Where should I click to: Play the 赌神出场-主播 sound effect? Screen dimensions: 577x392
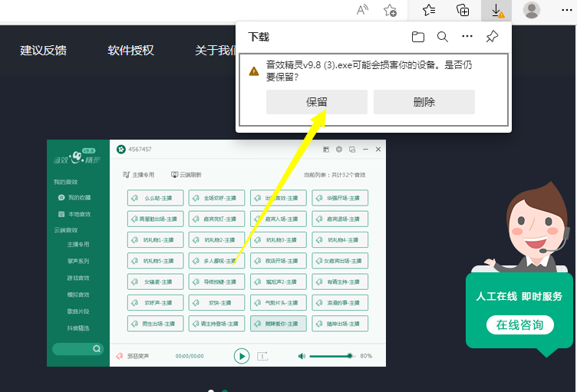tap(340, 324)
